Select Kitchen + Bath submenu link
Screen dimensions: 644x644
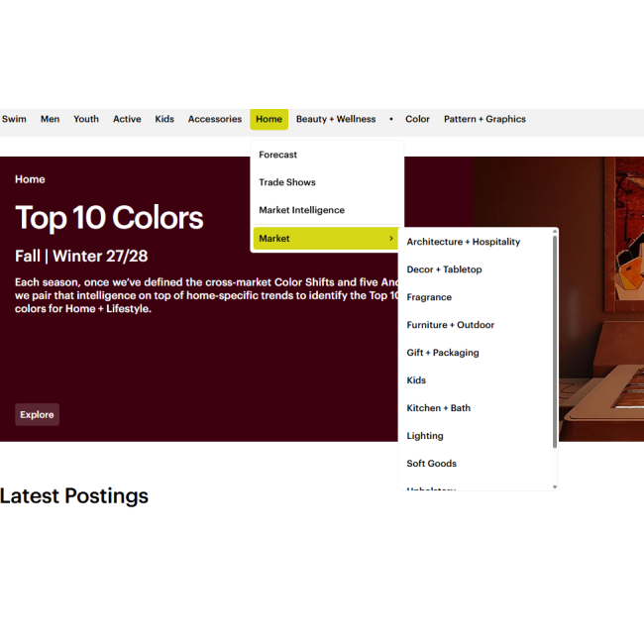click(x=438, y=408)
